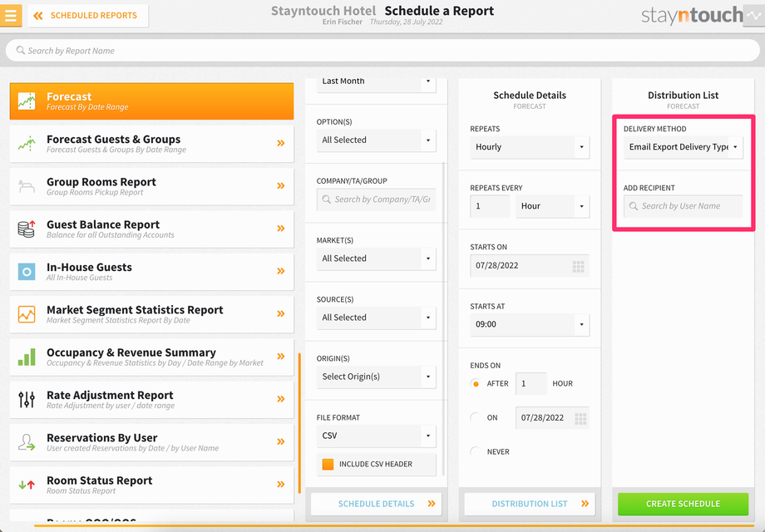Select In-House Guests report item
Viewport: 765px width, 532px height.
point(151,272)
